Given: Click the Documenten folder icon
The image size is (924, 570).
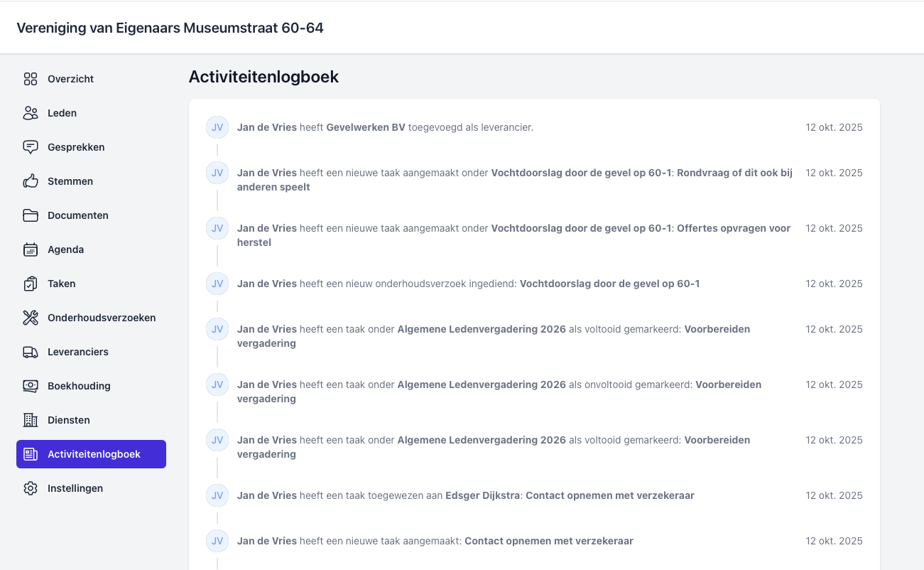Looking at the screenshot, I should [31, 215].
